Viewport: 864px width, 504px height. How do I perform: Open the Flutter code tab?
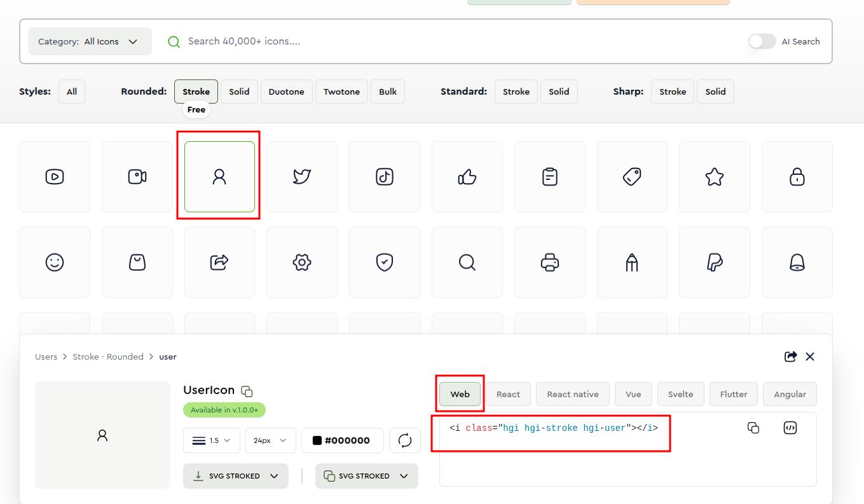pos(733,394)
